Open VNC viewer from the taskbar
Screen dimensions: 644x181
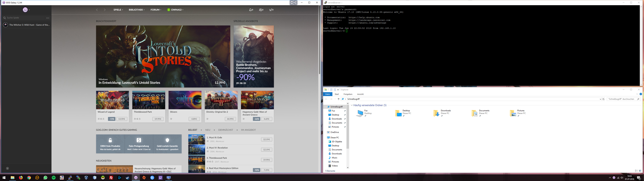pyautogui.click(x=62, y=178)
